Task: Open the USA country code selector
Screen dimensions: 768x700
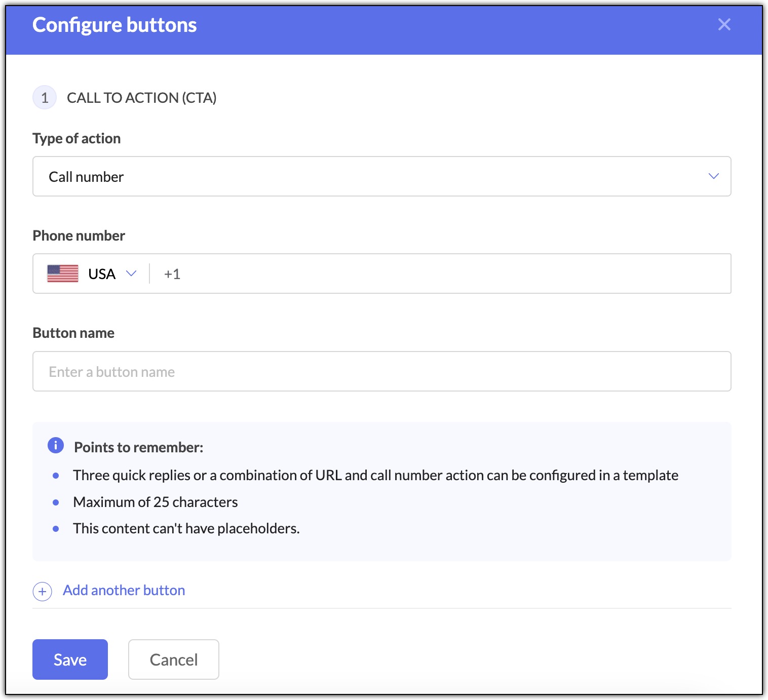Action: pos(92,274)
